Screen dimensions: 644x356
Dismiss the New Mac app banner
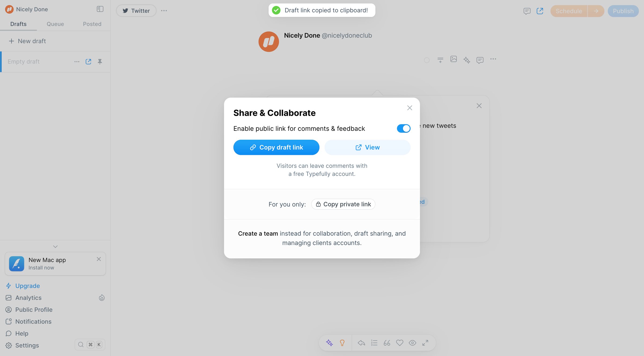[x=99, y=259]
